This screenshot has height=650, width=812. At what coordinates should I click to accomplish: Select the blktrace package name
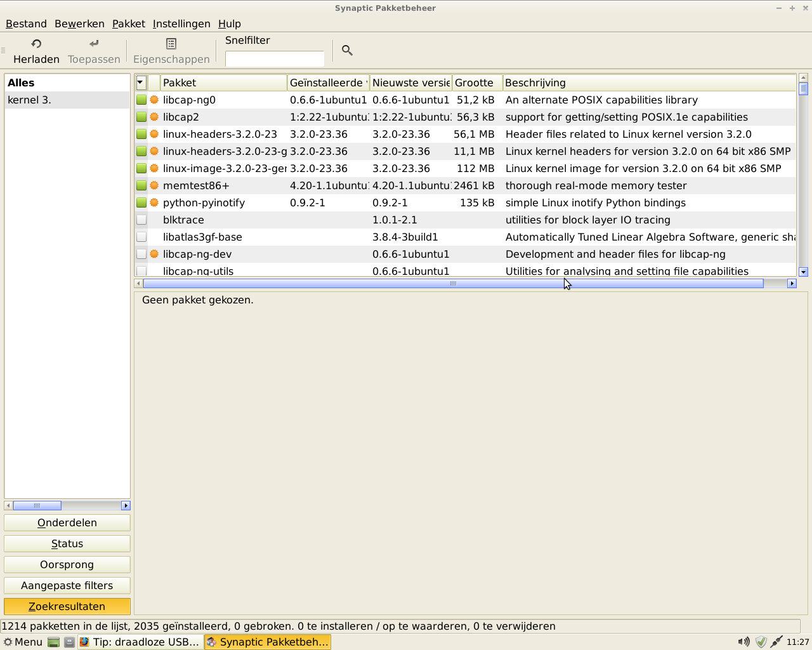pos(183,220)
